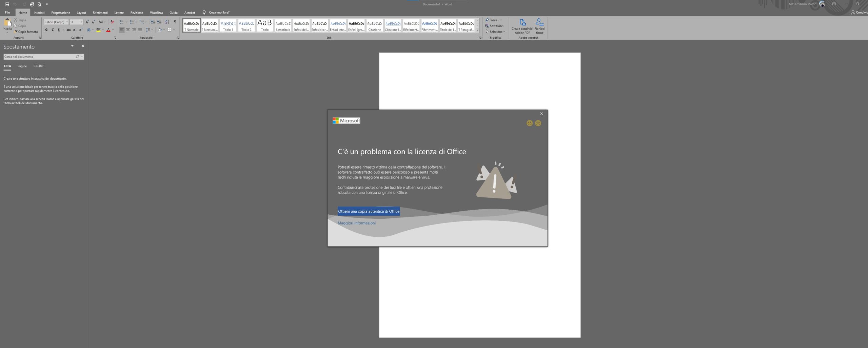Toggle underline with the S button
The image size is (868, 348).
point(59,30)
